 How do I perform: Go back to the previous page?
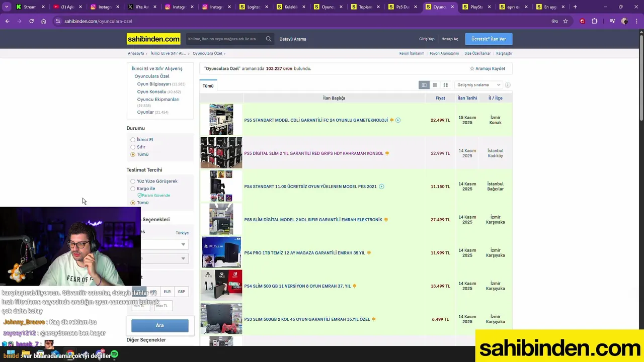pos(7,21)
